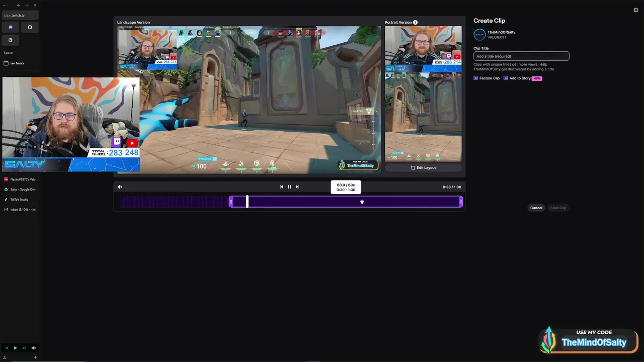Go forward with the sidebar forward arrow
The image size is (644, 362).
(27, 5)
